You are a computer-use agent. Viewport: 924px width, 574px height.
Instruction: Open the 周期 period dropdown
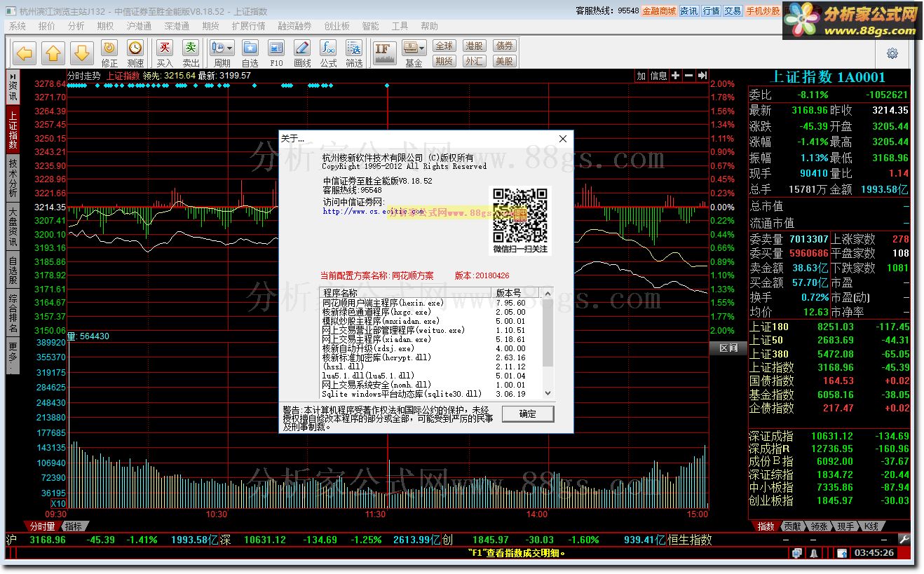point(222,54)
